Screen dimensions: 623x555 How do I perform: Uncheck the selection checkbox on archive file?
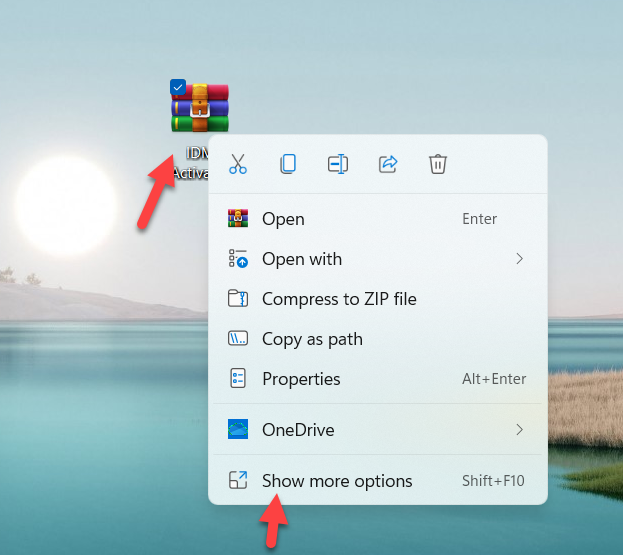tap(177, 87)
